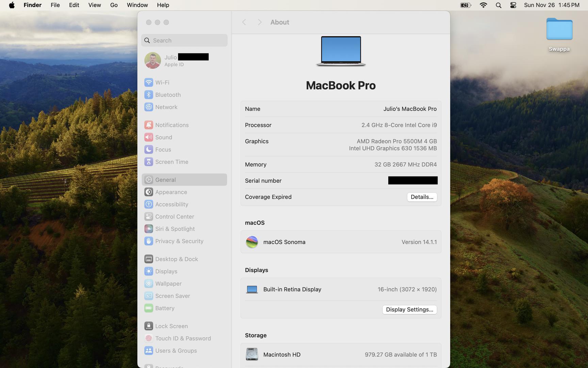Click the Built-in Retina Display row

[x=341, y=290]
